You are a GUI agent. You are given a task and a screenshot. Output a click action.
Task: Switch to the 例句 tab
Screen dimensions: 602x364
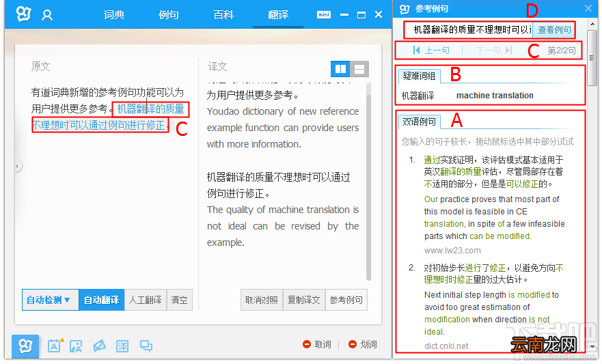point(169,14)
